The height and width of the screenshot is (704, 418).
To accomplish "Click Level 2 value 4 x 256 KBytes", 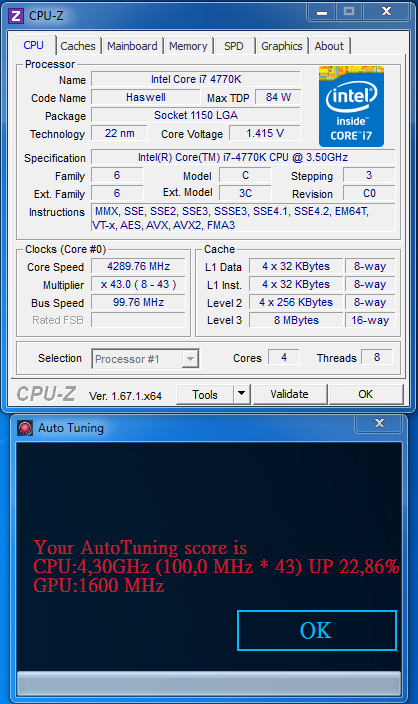I will [x=296, y=302].
